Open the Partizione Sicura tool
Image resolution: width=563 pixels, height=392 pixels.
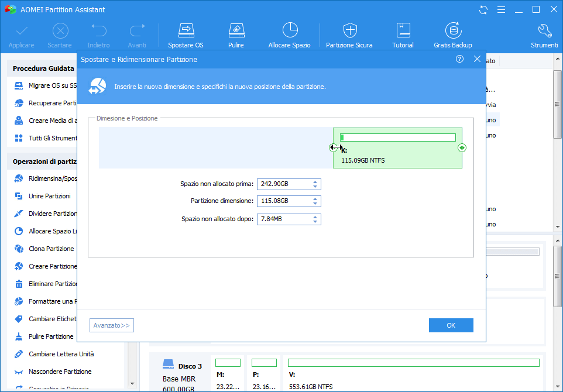tap(349, 36)
